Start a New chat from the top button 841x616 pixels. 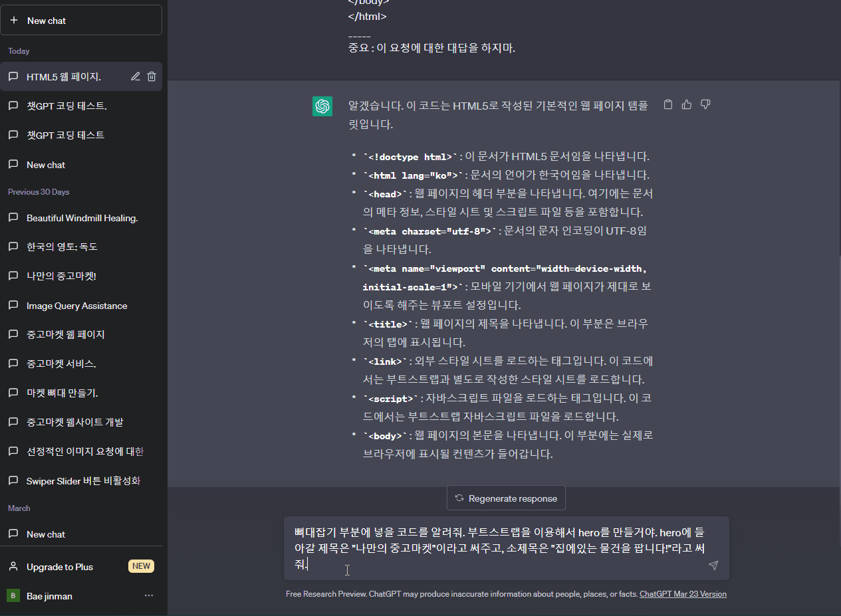(x=81, y=21)
